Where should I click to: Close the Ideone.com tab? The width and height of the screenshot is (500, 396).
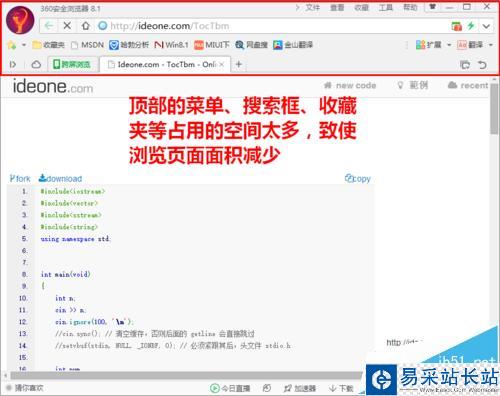pos(221,65)
